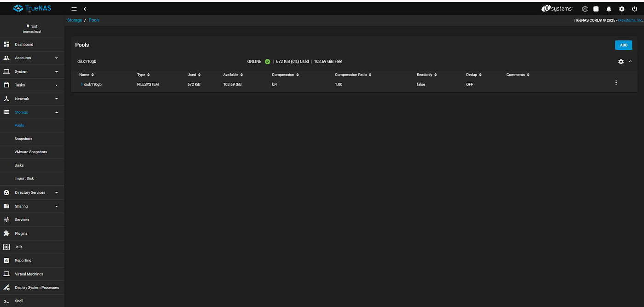Sort by Readonly column

[427, 75]
